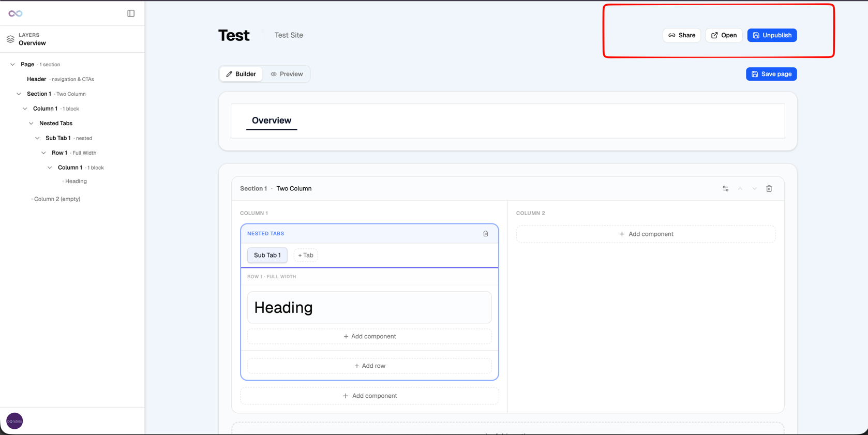Image resolution: width=868 pixels, height=435 pixels.
Task: Select Heading layer in tree
Action: point(76,182)
